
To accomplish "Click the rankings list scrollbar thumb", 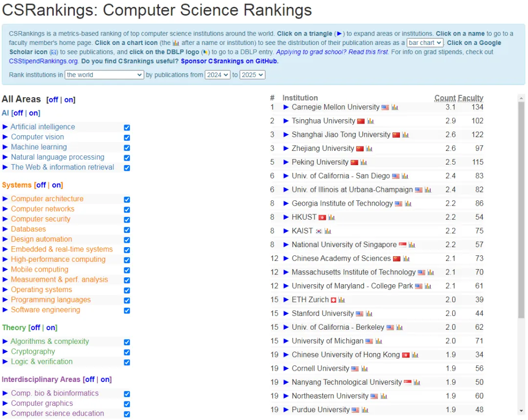I will click(521, 210).
